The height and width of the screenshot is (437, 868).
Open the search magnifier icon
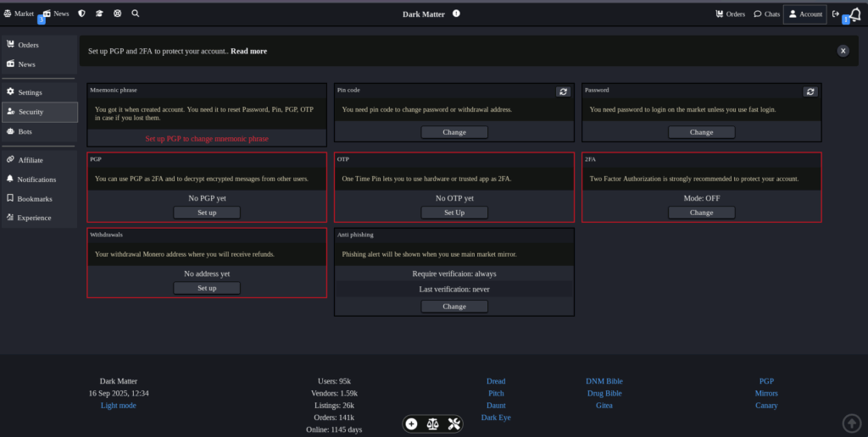point(136,14)
